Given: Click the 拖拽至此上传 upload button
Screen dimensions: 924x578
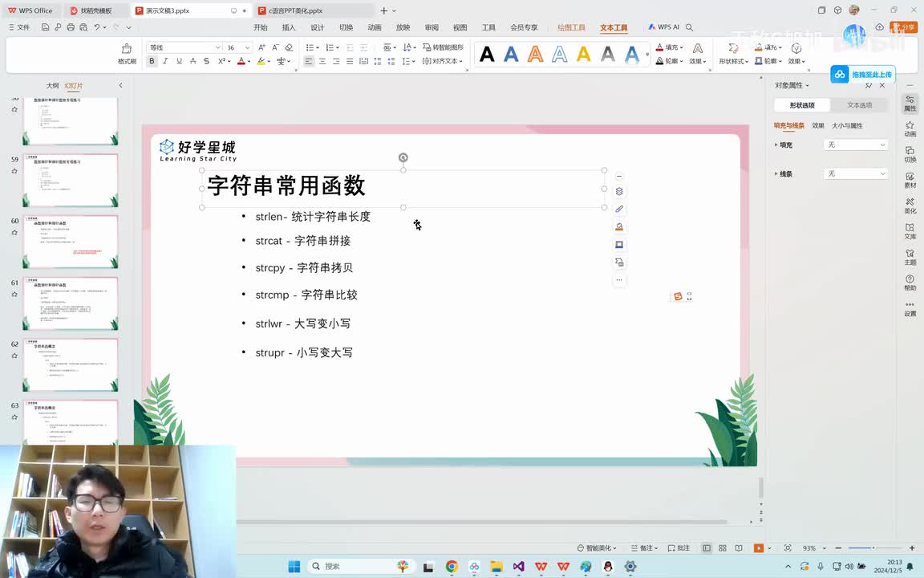Looking at the screenshot, I should pyautogui.click(x=863, y=75).
